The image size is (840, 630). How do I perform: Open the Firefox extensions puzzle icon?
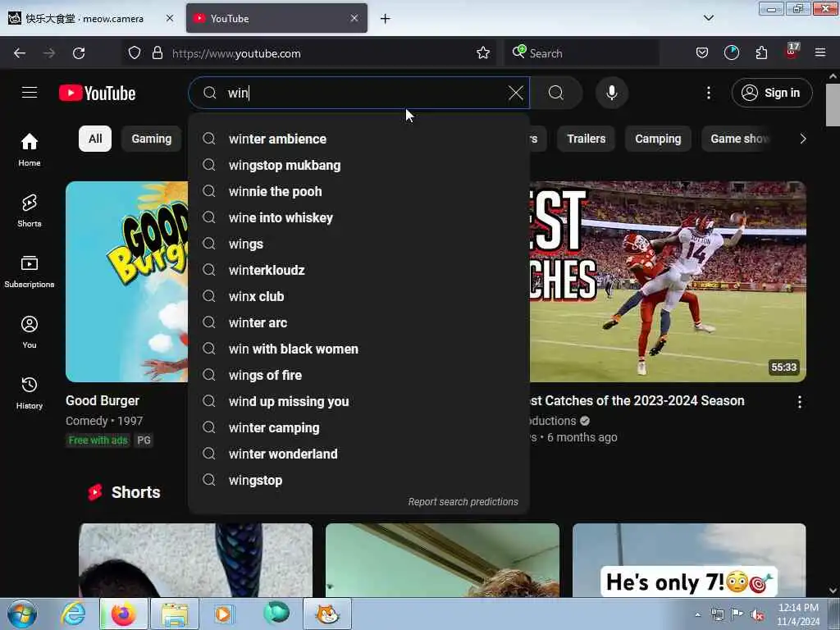(761, 53)
